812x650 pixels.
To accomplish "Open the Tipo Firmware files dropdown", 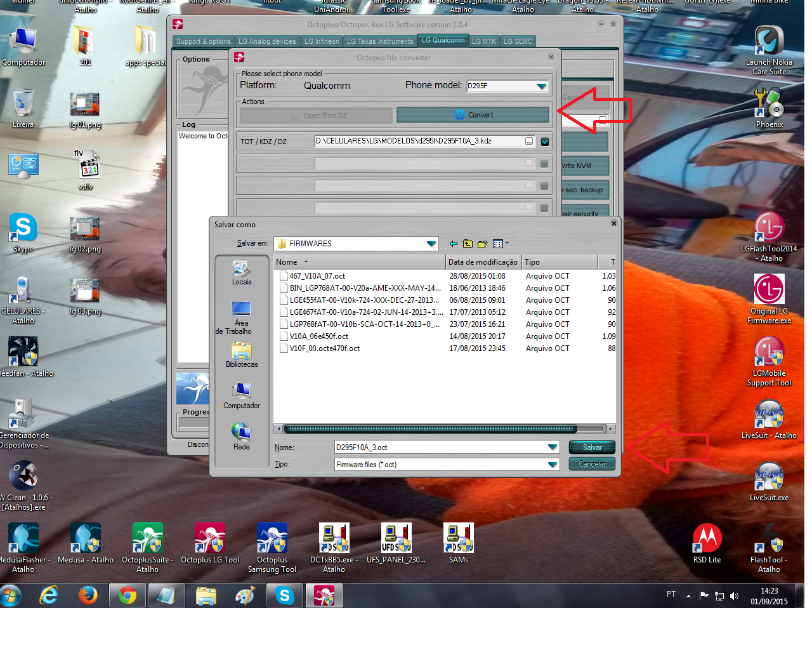I will tap(553, 465).
